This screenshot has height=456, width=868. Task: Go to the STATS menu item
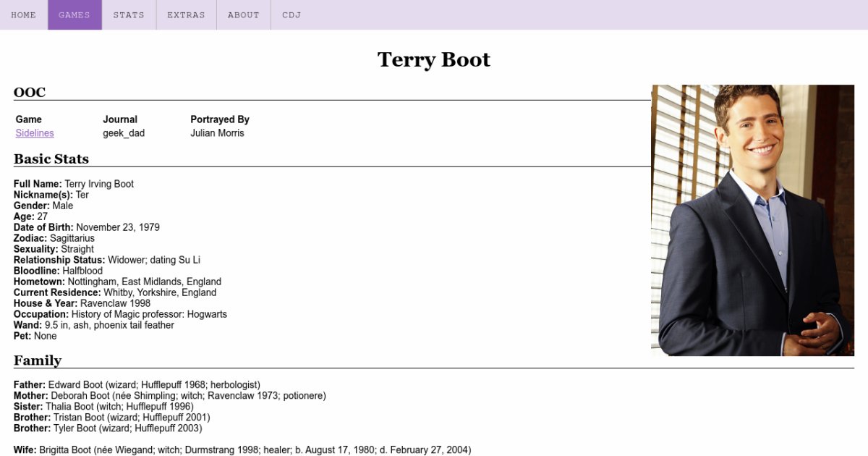[x=129, y=15]
